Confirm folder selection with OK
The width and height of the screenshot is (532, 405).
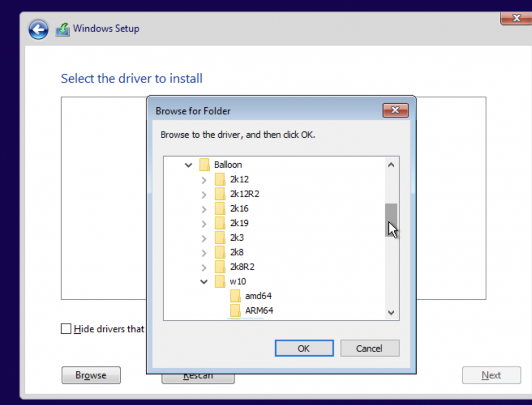click(x=304, y=348)
